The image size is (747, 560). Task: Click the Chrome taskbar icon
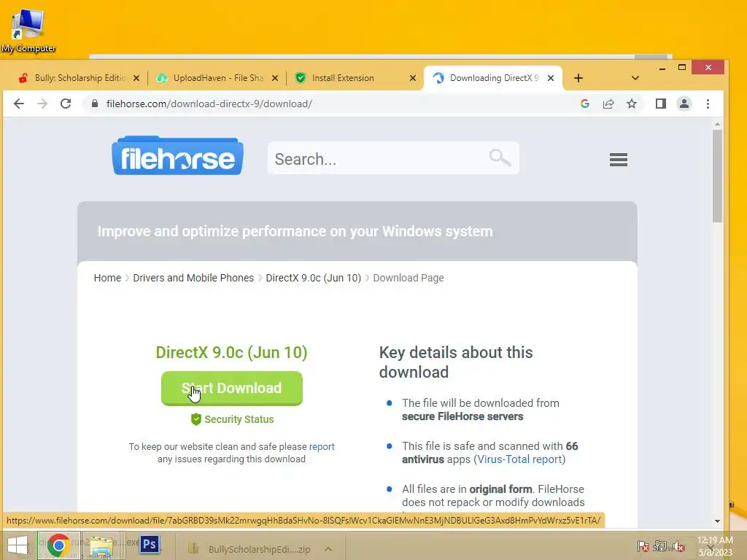click(58, 545)
